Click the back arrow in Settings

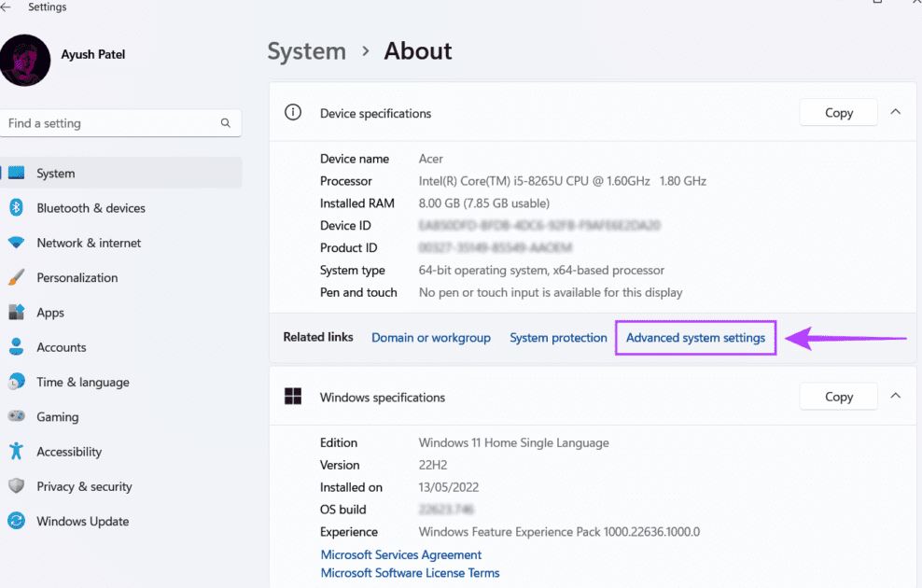[6, 7]
